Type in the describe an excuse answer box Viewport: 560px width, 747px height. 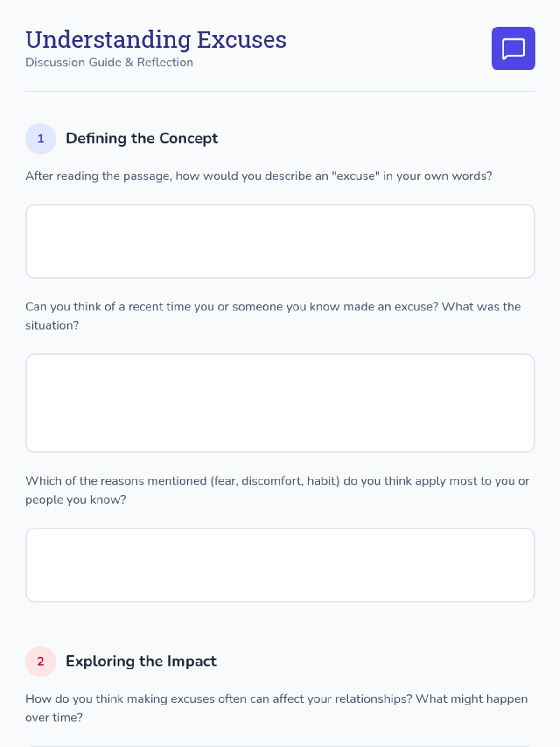coord(280,241)
